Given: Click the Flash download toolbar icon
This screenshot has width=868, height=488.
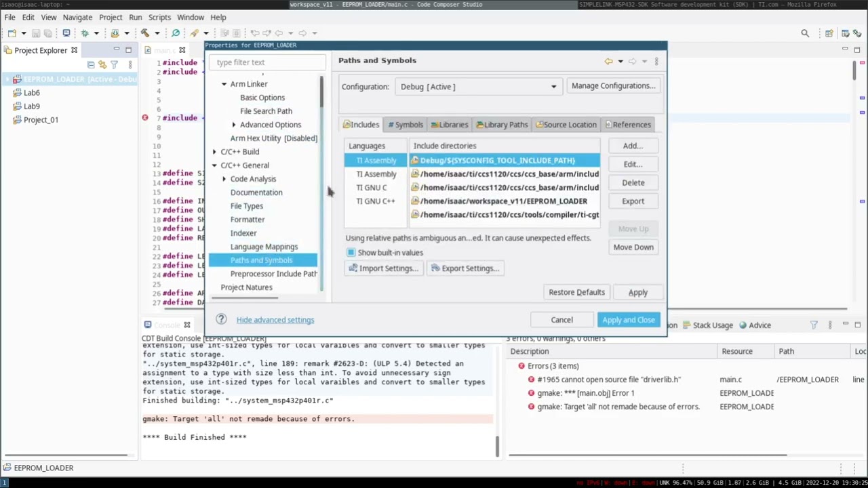Looking at the screenshot, I should tap(115, 33).
